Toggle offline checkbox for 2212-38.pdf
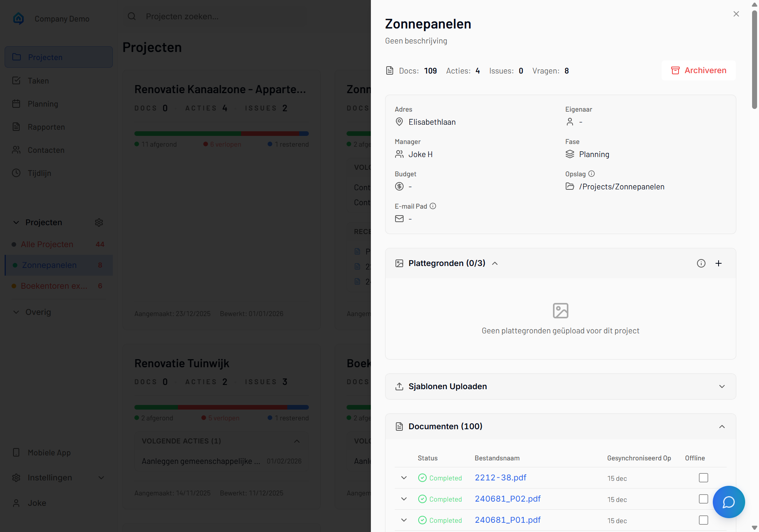The width and height of the screenshot is (759, 532). click(704, 478)
